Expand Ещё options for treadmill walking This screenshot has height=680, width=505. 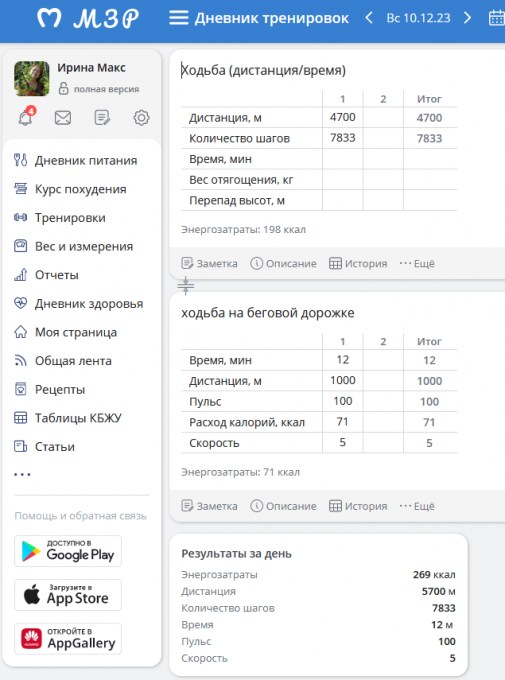[x=417, y=506]
